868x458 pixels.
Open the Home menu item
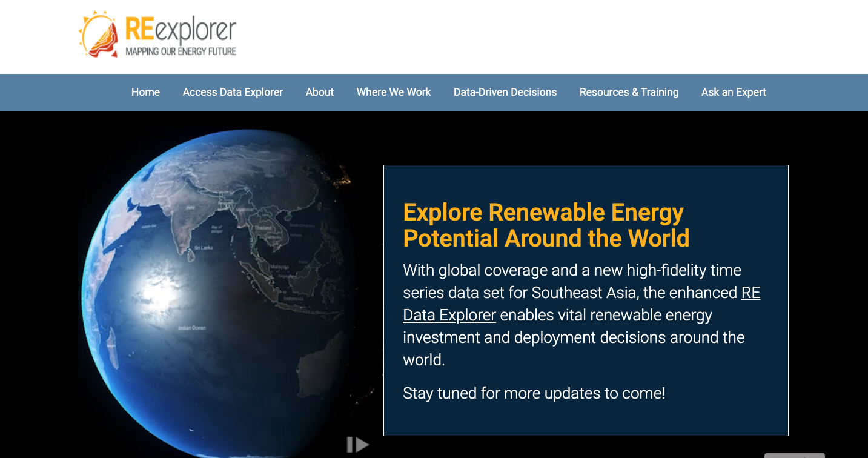[145, 92]
